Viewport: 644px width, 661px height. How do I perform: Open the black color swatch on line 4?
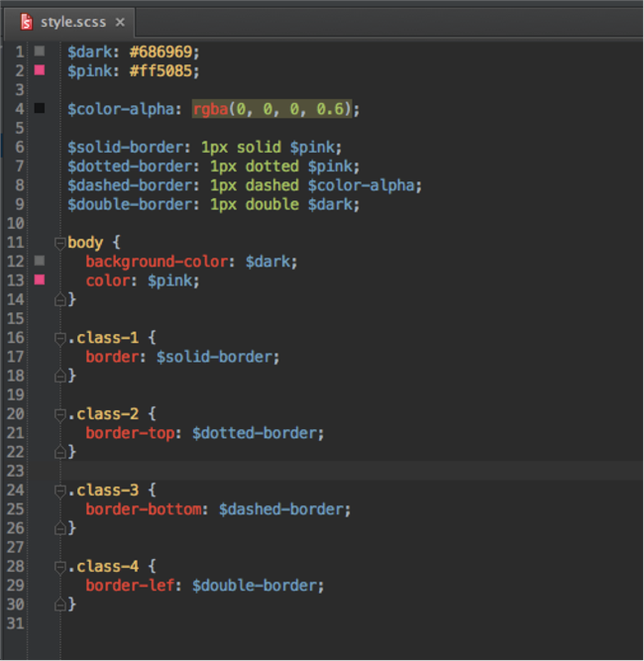[40, 108]
